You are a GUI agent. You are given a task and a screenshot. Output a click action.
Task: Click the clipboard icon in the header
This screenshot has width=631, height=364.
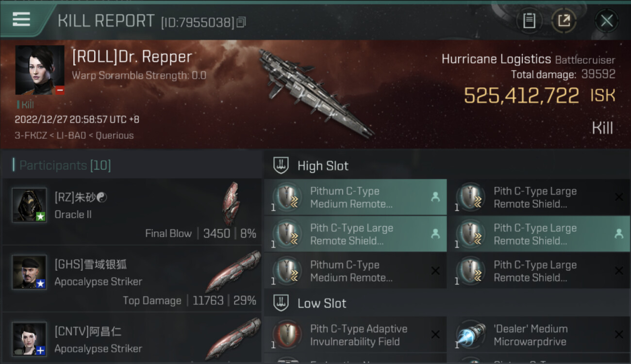tap(529, 20)
